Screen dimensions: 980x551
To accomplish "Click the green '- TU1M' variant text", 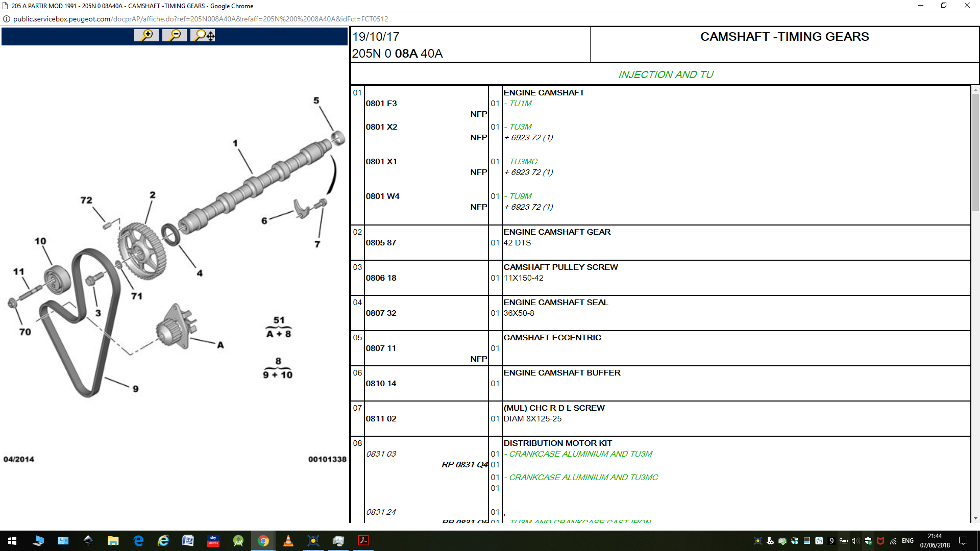I will pos(518,104).
